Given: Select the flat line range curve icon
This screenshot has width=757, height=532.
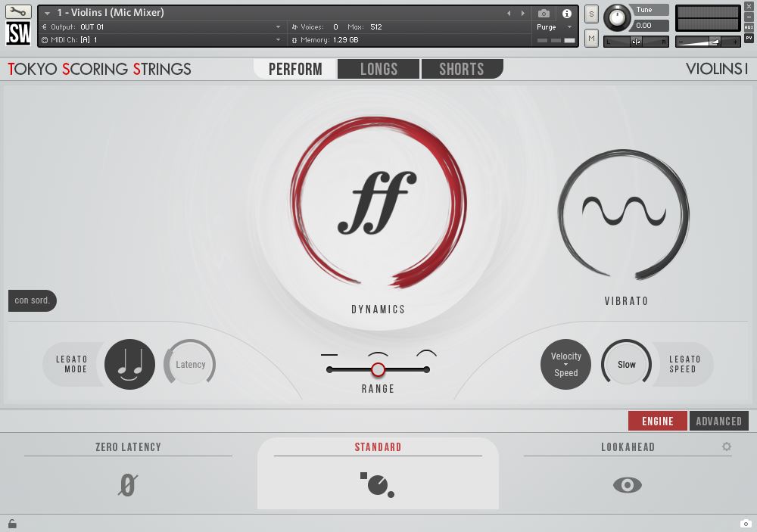Looking at the screenshot, I should pos(329,355).
